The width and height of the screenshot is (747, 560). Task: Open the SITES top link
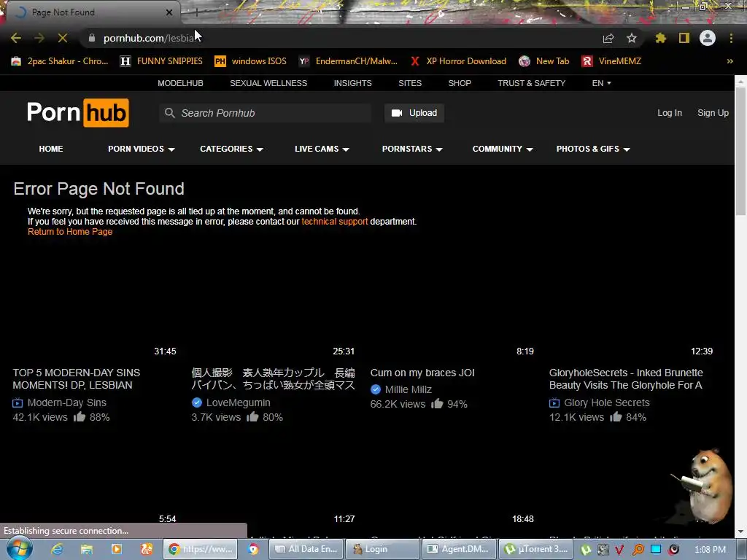point(410,83)
